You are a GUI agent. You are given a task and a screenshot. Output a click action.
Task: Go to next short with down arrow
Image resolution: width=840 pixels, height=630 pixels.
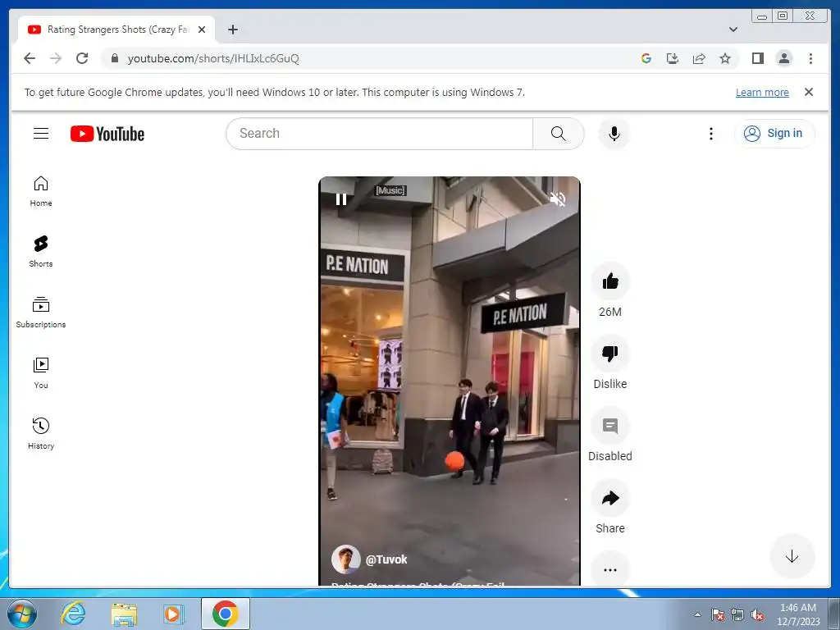coord(792,556)
